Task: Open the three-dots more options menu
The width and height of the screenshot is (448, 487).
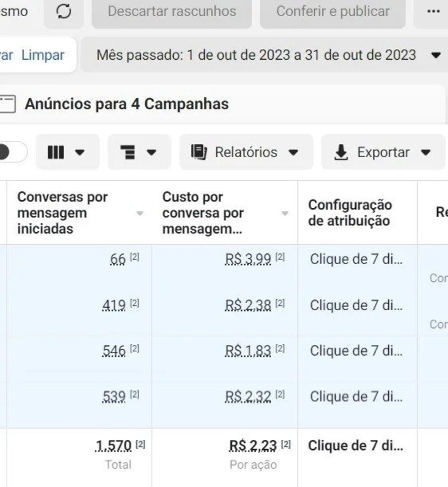Action: point(433,11)
